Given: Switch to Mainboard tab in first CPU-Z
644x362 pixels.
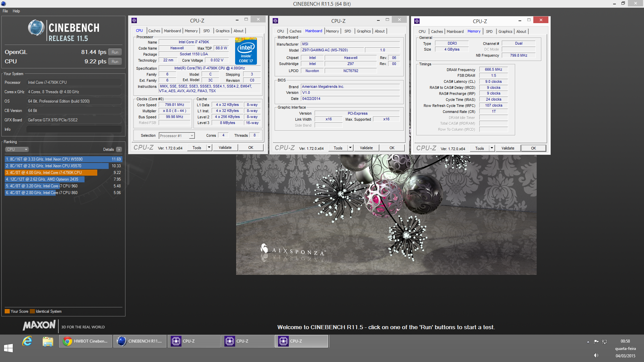Looking at the screenshot, I should [172, 31].
